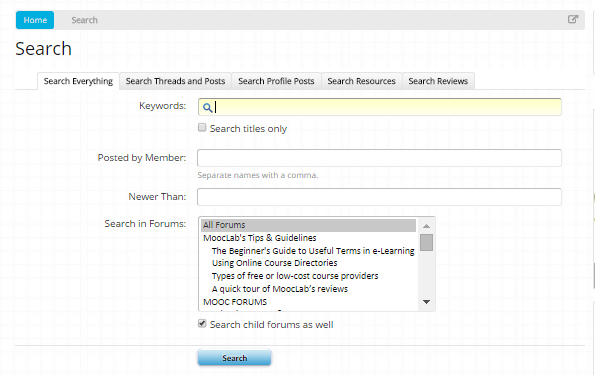Click the forum list scrollbar thumb
This screenshot has width=595, height=375.
coord(427,242)
